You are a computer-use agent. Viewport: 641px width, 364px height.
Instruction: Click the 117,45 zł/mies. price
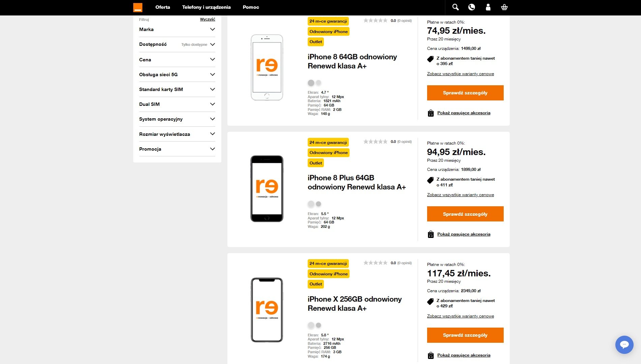pos(459,273)
